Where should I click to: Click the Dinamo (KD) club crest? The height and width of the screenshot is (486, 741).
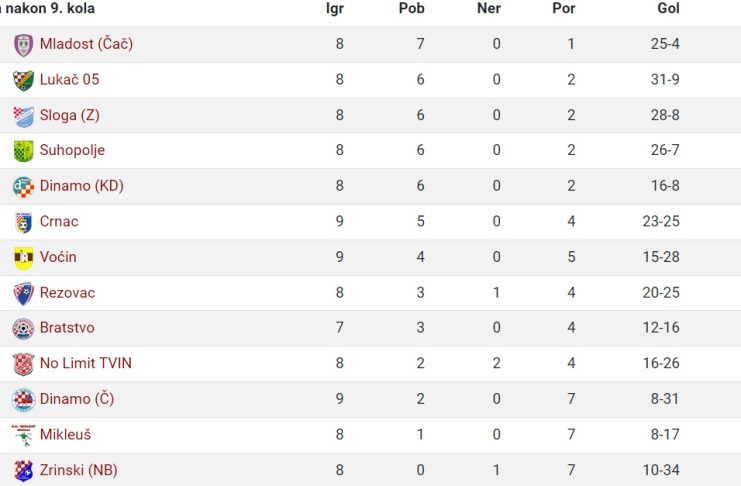click(x=23, y=187)
